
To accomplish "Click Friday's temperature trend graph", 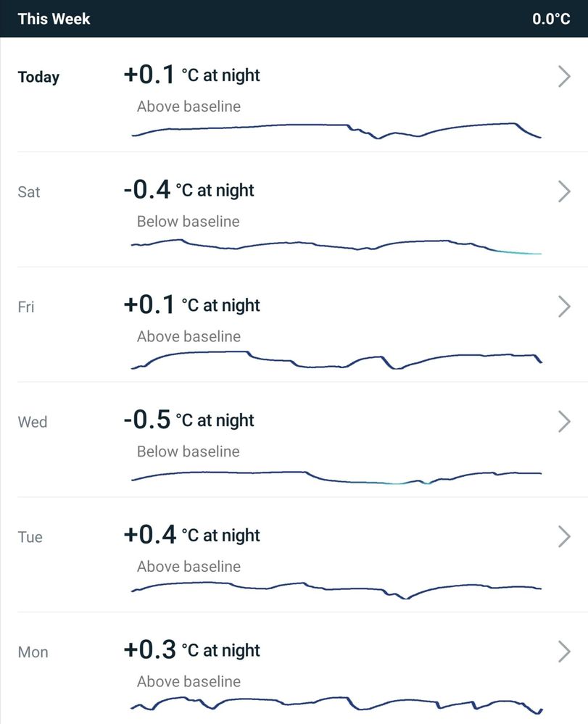I will pos(336,360).
